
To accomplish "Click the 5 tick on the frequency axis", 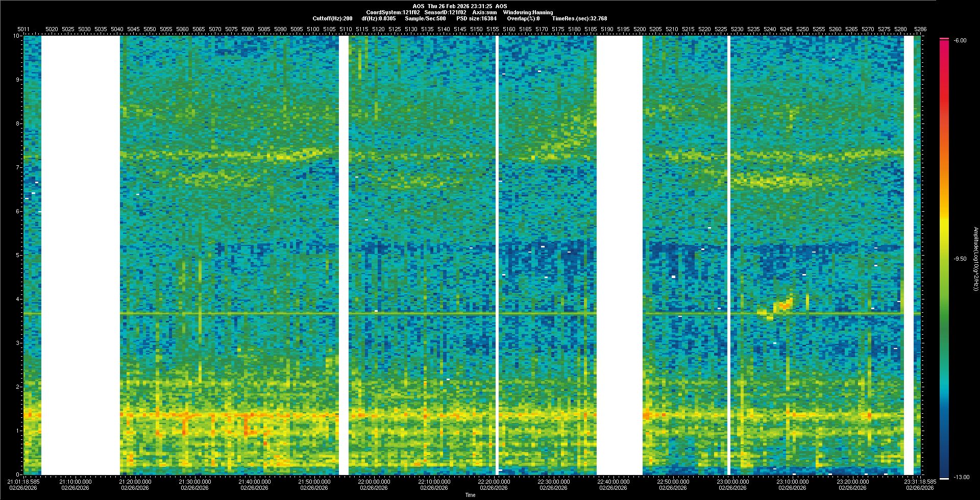I will pos(17,255).
